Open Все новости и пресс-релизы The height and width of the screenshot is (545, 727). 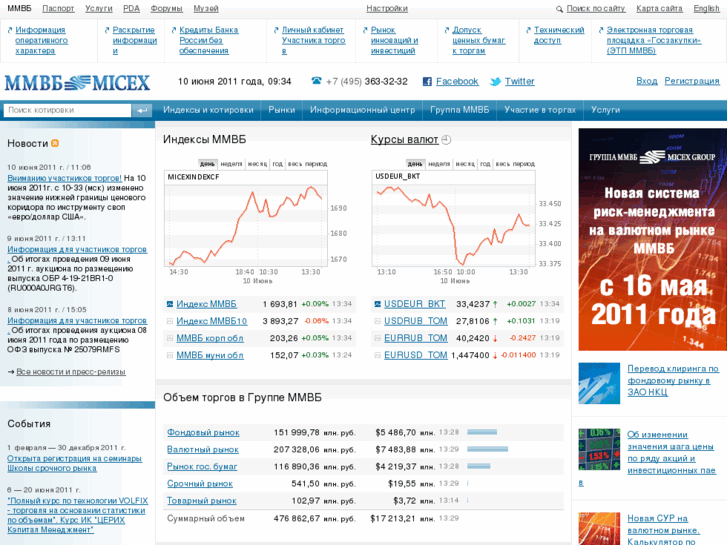click(x=71, y=372)
